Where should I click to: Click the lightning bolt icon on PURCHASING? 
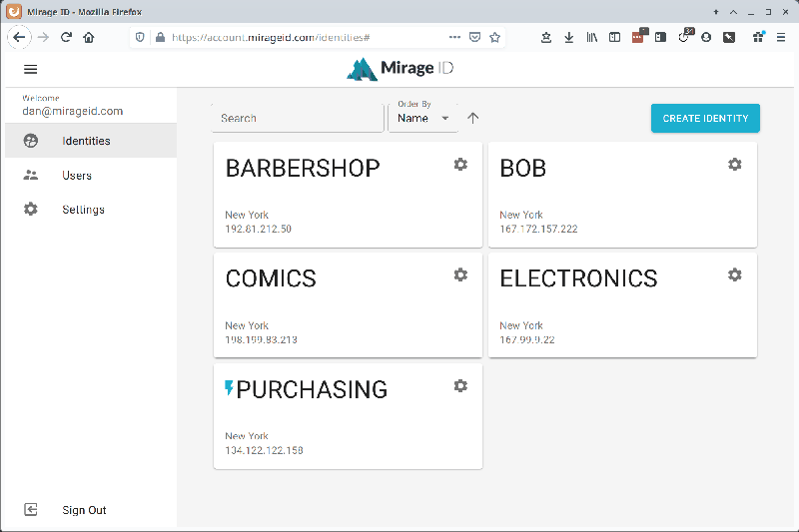click(230, 388)
